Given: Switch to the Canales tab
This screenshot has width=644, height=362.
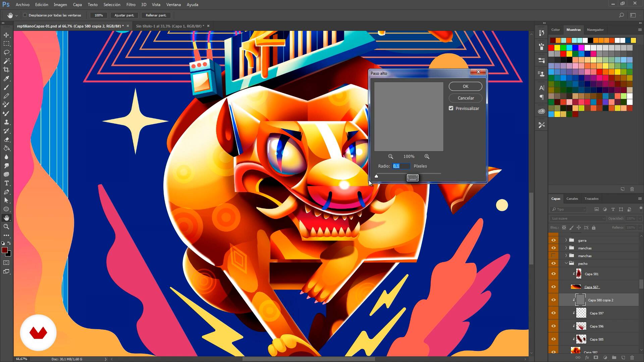Looking at the screenshot, I should [x=572, y=198].
